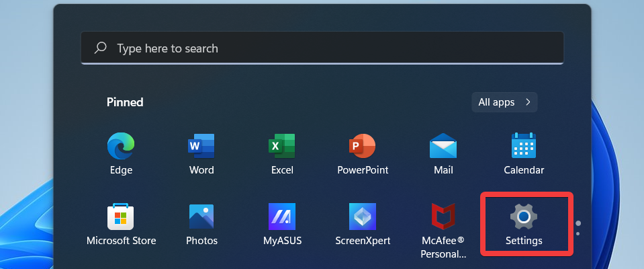The image size is (644, 269).
Task: Open the Photos app
Action: click(201, 224)
